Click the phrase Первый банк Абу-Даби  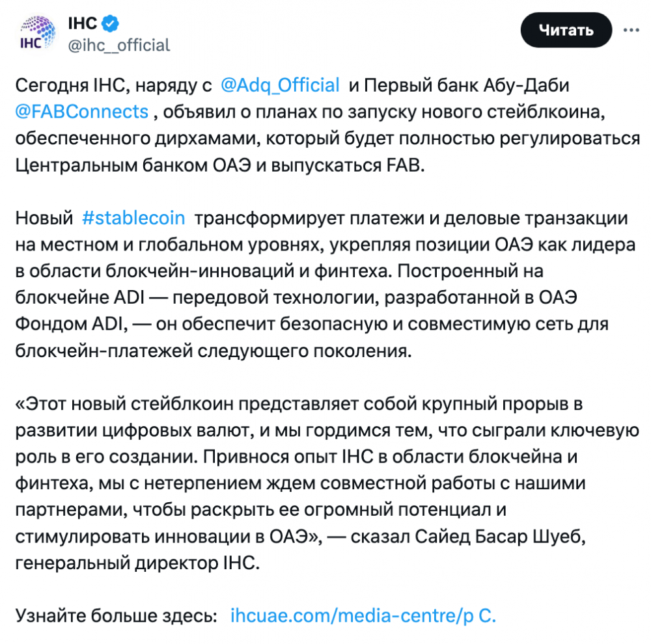[467, 85]
